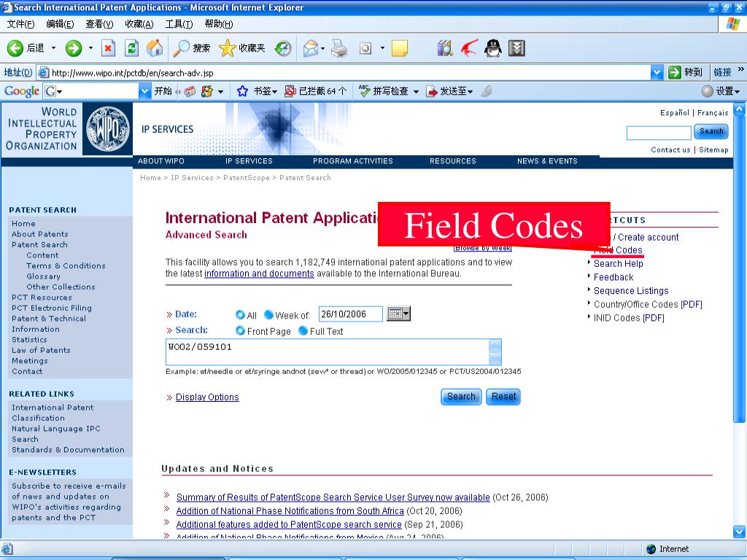Choose the Full Text search option

tap(303, 330)
